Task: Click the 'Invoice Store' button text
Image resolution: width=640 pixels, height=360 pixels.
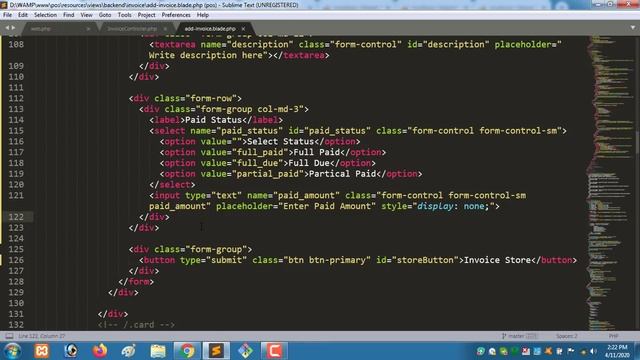Action: (497, 260)
